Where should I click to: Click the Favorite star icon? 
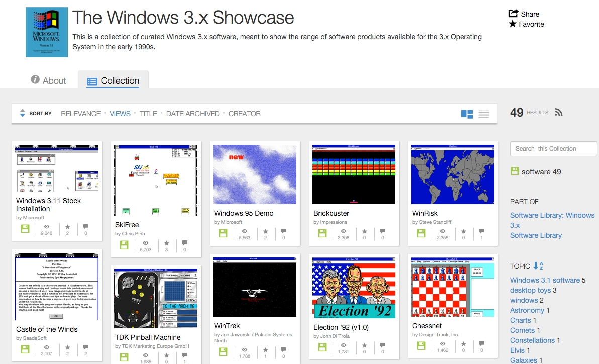pyautogui.click(x=513, y=24)
